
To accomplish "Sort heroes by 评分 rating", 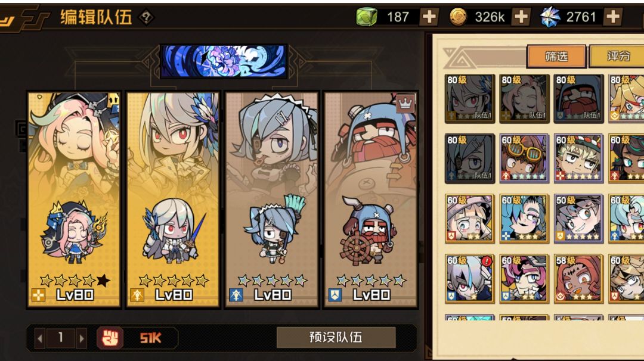I will pos(617,56).
